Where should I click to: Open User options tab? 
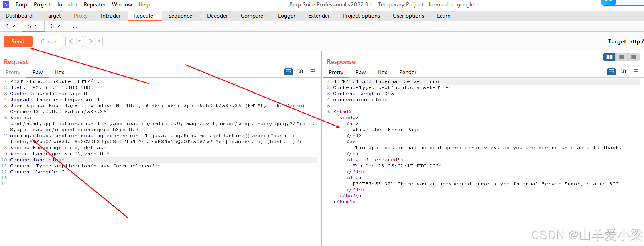click(408, 16)
